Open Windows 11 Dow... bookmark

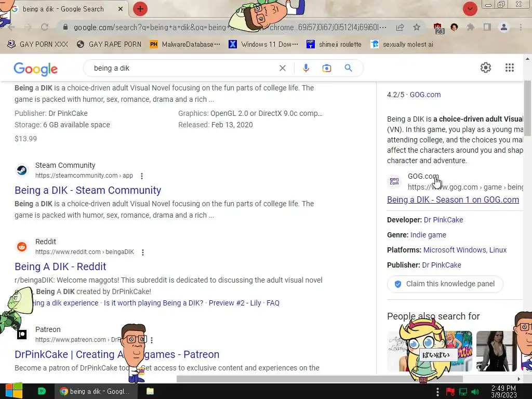[263, 44]
